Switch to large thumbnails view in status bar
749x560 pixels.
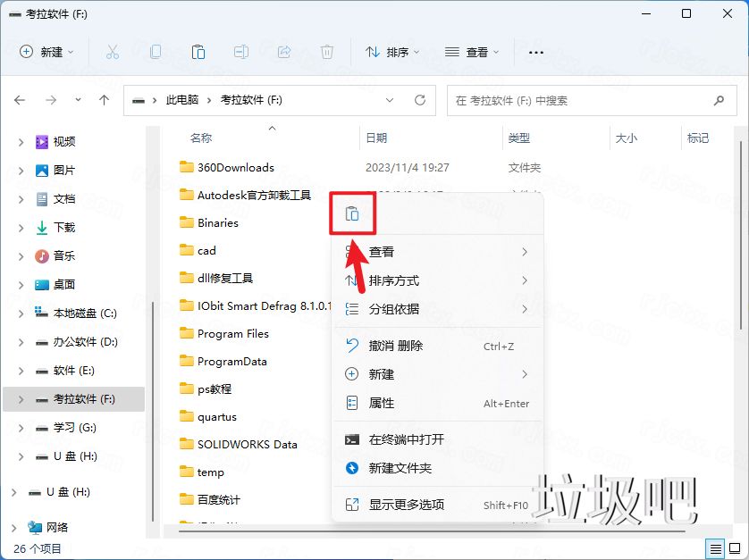tap(733, 549)
